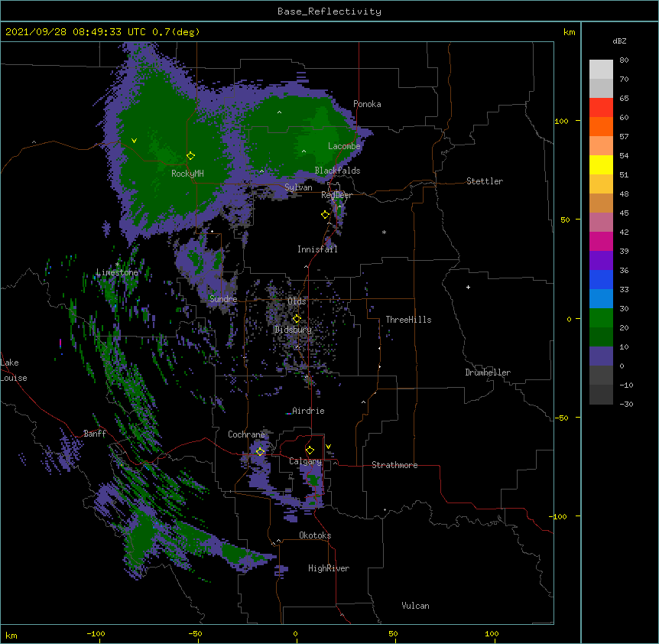Select white asterisk marker above Limestone
659x644 pixels.
tap(117, 264)
